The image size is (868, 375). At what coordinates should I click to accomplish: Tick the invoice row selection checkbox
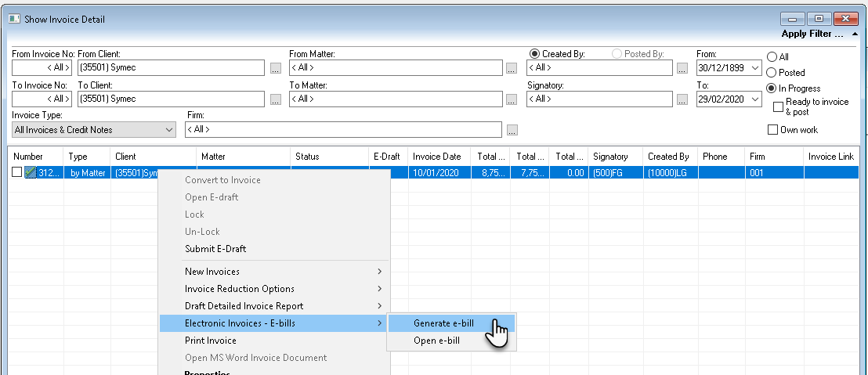17,172
